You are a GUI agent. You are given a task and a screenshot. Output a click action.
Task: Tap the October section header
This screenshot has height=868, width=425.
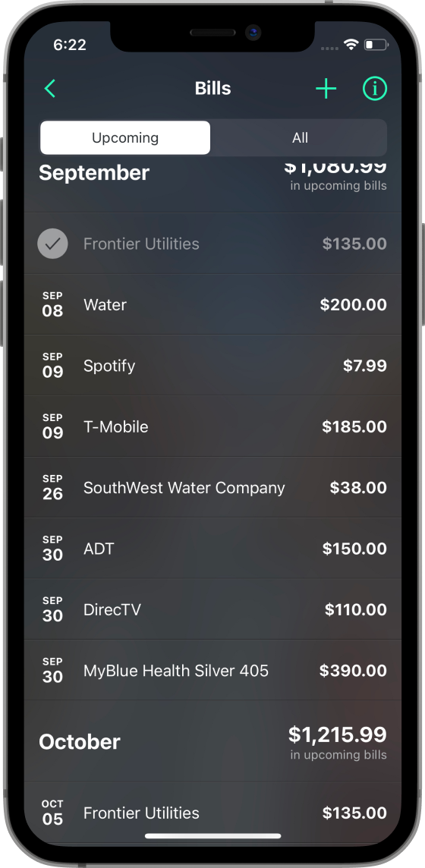tap(79, 742)
